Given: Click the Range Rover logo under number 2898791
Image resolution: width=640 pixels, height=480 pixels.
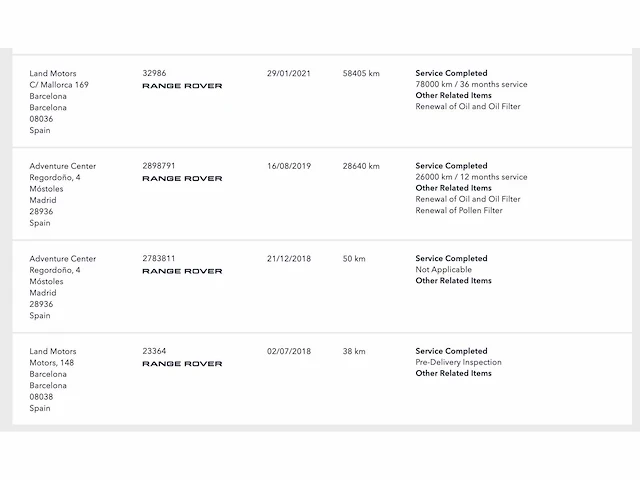Looking at the screenshot, I should coord(182,178).
